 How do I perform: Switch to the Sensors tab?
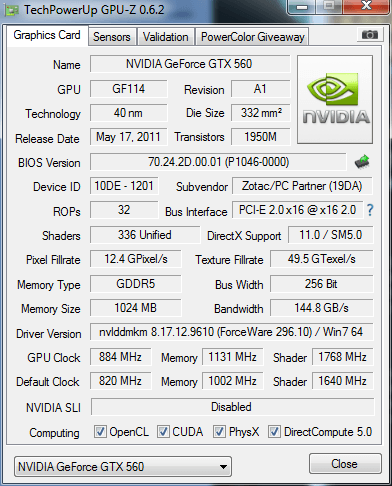(112, 37)
